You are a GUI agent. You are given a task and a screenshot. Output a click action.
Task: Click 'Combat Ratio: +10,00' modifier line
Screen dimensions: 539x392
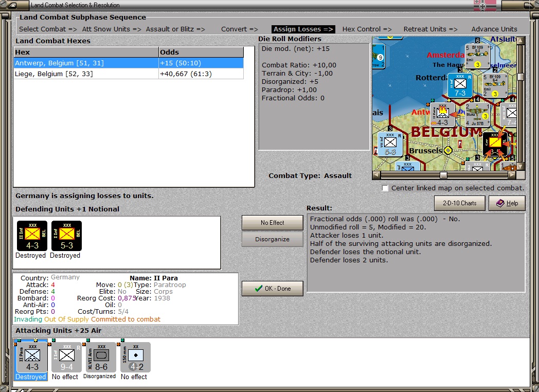(x=299, y=65)
